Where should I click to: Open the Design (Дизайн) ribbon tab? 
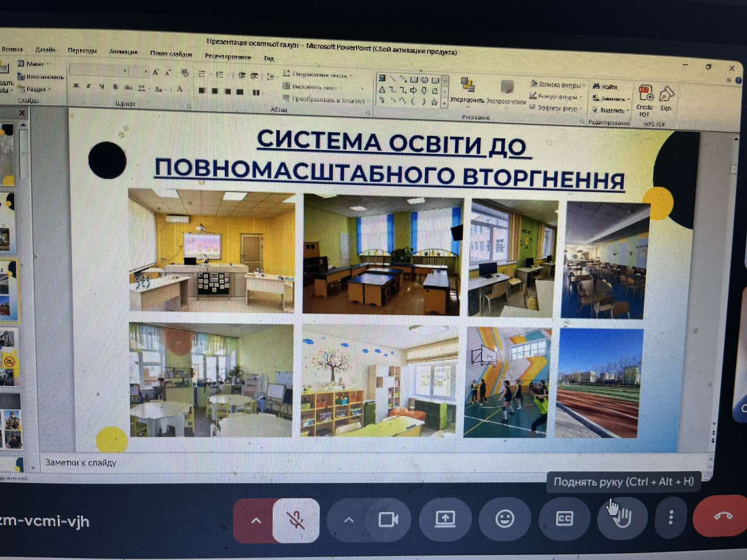(45, 49)
